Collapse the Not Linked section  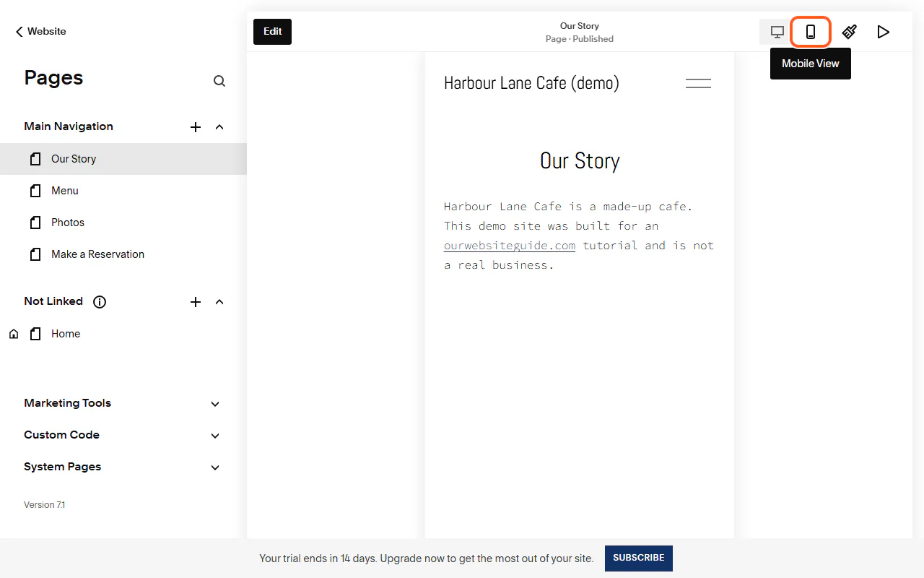pos(219,302)
